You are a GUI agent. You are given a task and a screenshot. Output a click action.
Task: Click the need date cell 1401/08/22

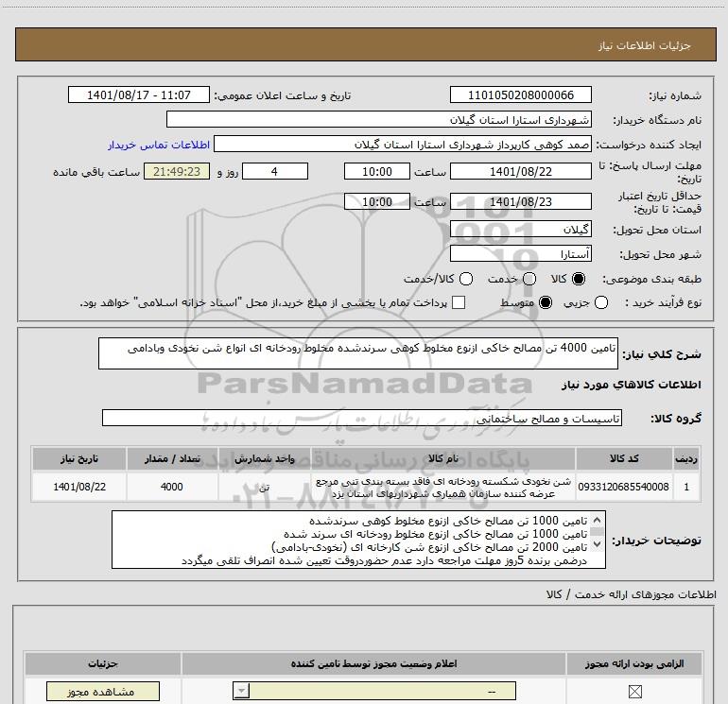79,487
